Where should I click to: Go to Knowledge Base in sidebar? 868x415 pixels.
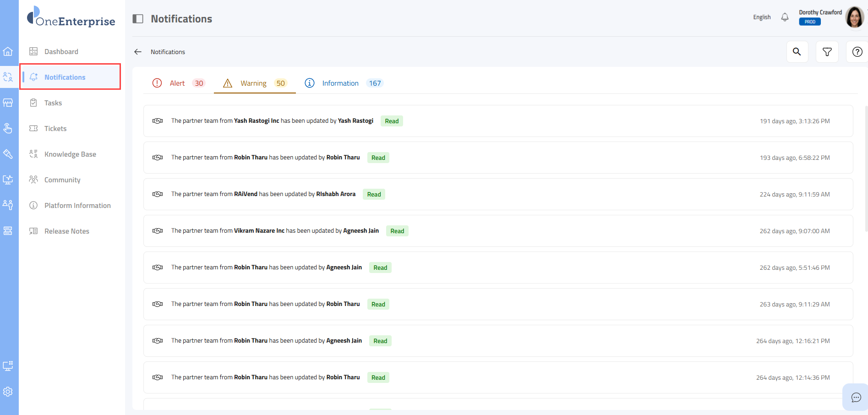(70, 154)
